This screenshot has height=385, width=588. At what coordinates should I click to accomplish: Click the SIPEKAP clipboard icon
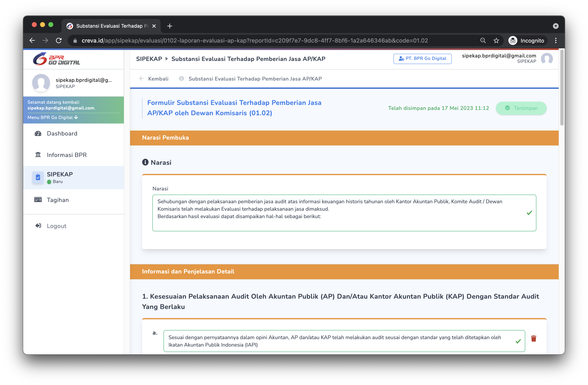38,177
